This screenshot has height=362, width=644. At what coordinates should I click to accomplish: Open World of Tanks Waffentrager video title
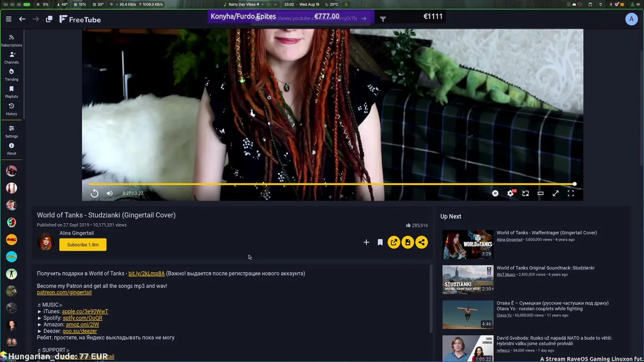(x=547, y=233)
